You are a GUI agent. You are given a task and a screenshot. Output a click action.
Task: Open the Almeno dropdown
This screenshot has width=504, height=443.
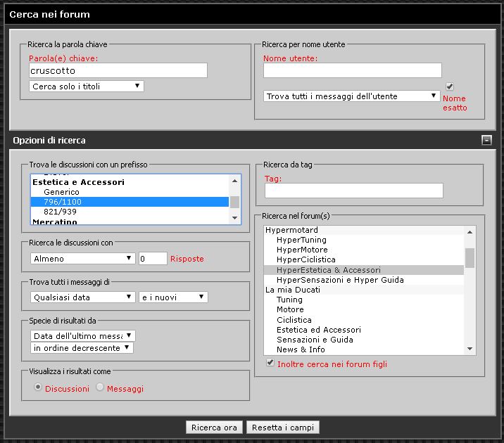[x=82, y=259]
